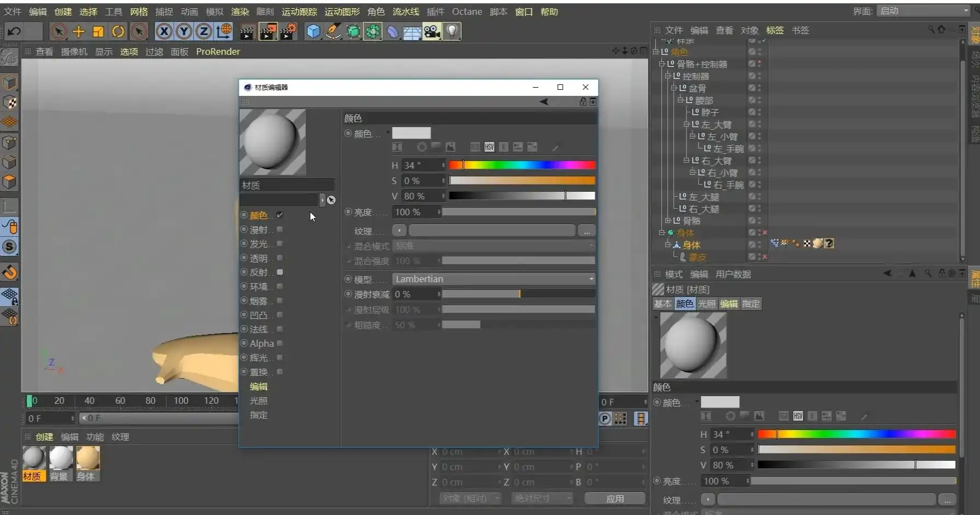Enable the Alpha channel checkbox
980x515 pixels.
coord(279,344)
